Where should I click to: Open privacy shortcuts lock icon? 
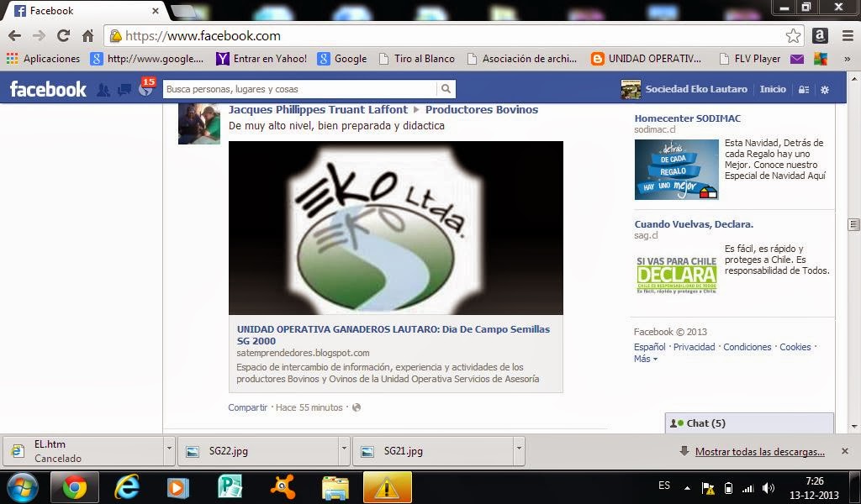(x=803, y=89)
